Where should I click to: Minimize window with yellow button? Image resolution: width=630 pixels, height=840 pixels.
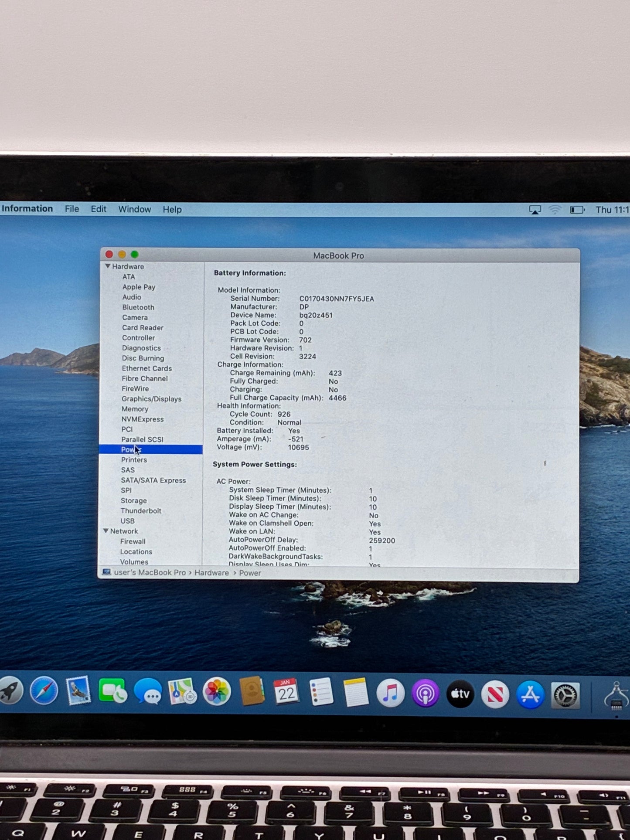[x=122, y=254]
